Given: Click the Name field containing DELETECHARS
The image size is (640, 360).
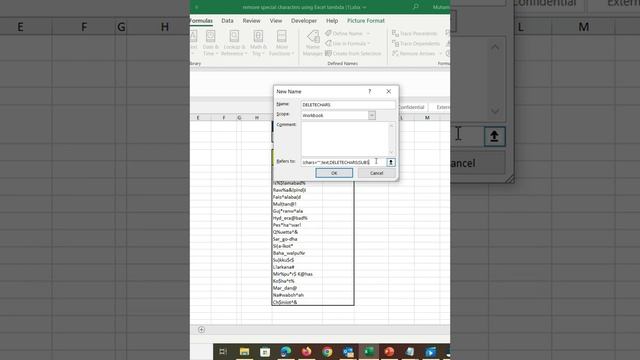Looking at the screenshot, I should tap(348, 105).
